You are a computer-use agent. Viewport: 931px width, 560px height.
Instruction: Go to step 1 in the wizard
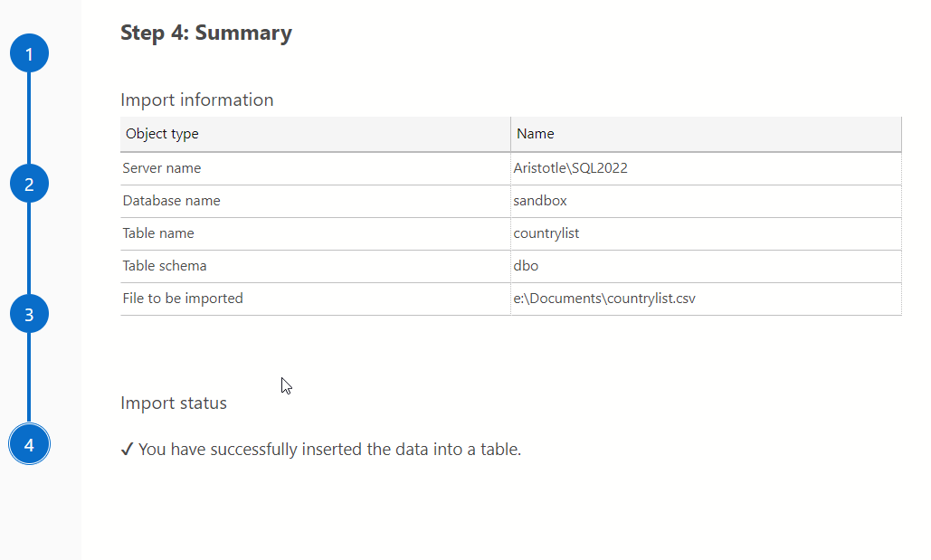29,54
